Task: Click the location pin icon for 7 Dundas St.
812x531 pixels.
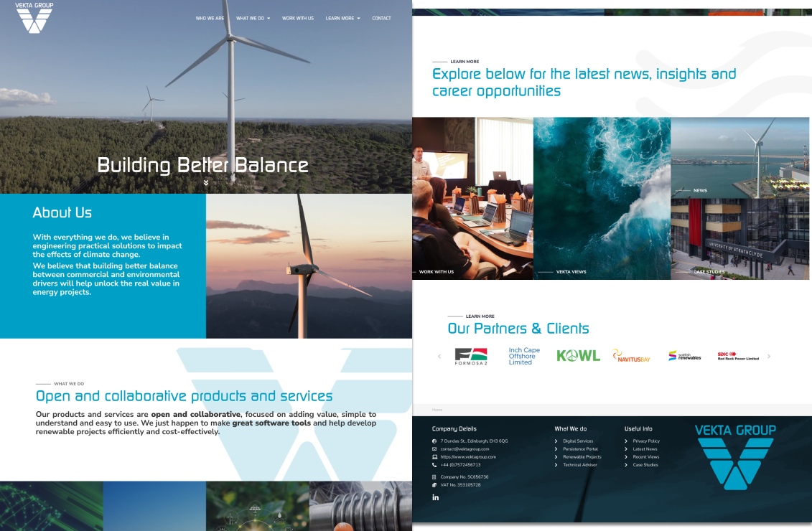Action: click(433, 441)
